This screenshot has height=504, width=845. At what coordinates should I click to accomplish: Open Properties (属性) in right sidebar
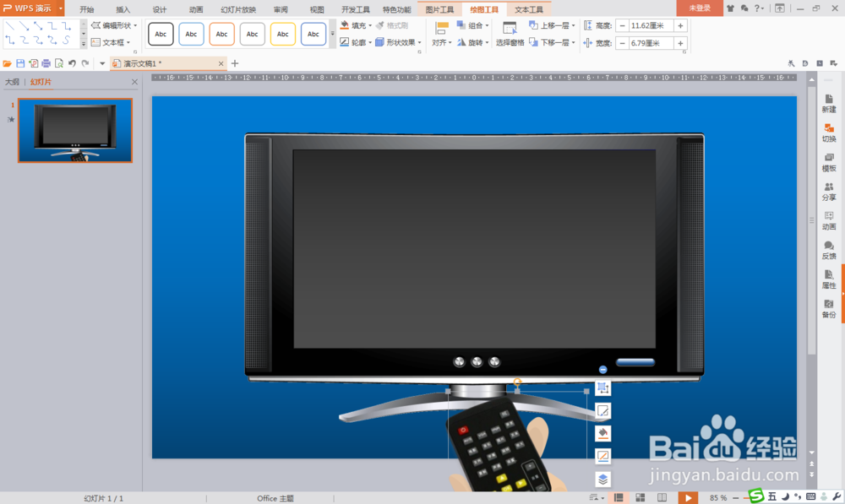click(829, 279)
